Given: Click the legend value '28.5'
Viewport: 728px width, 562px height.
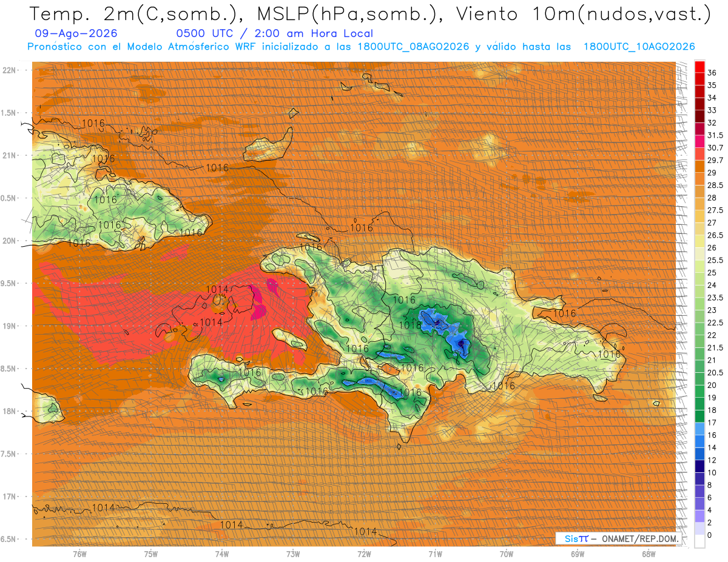Looking at the screenshot, I should [715, 185].
